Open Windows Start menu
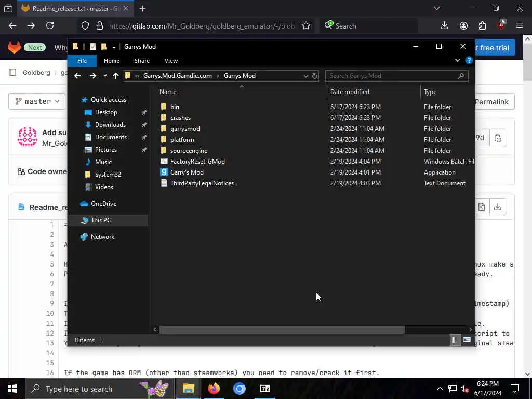This screenshot has width=532, height=399. [x=12, y=389]
